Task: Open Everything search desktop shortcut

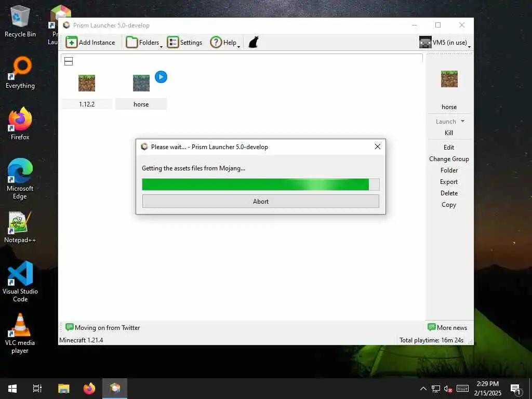Action: point(20,73)
